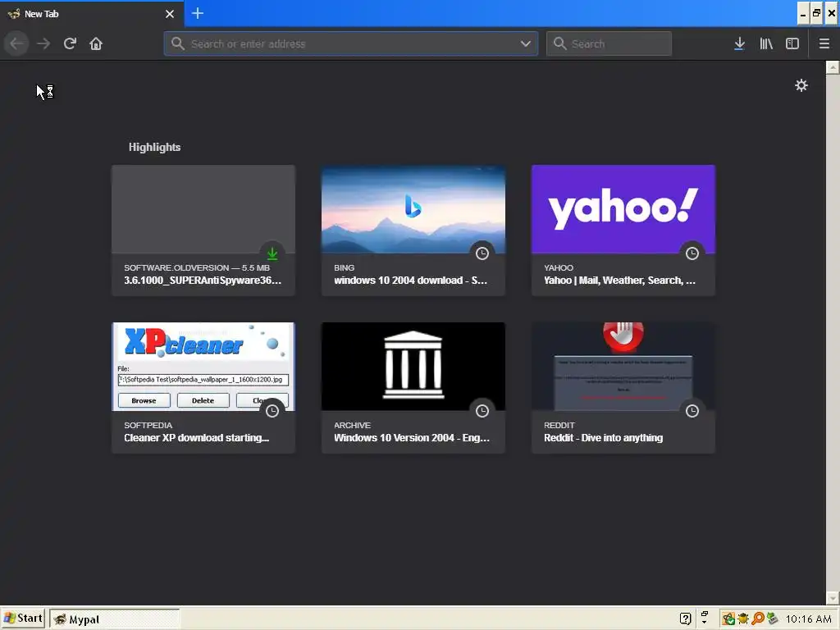Image resolution: width=840 pixels, height=630 pixels.
Task: Open the Windows Start menu
Action: (24, 619)
